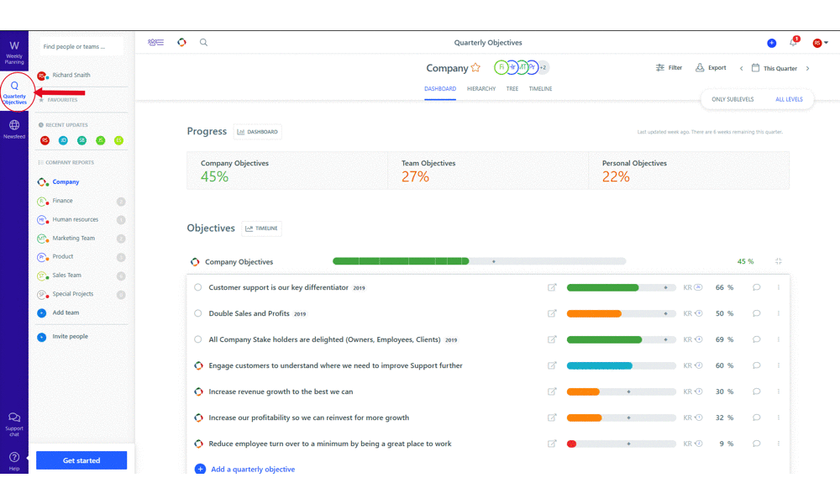Open more options for All Company Stake holders
Image resolution: width=840 pixels, height=504 pixels.
coord(779,339)
